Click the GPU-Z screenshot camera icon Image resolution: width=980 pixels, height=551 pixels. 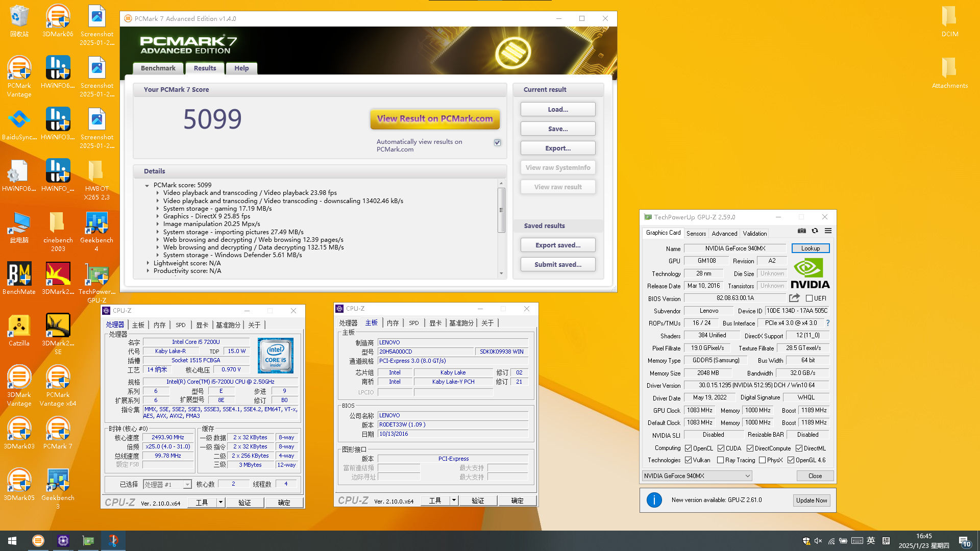(x=802, y=231)
